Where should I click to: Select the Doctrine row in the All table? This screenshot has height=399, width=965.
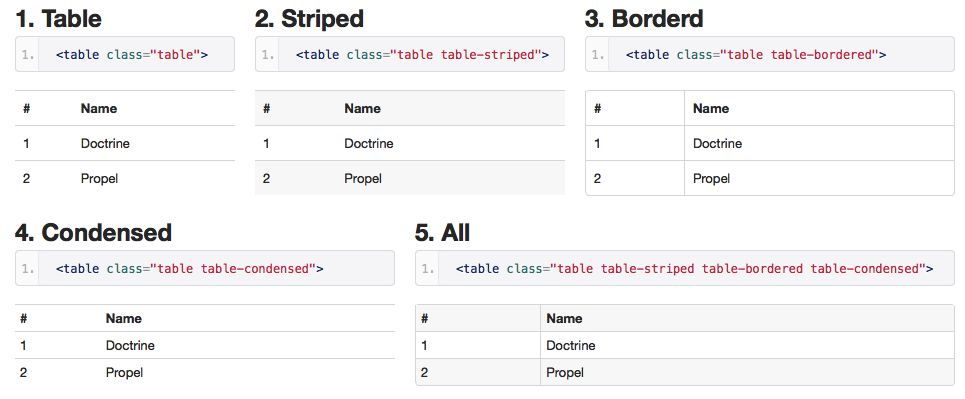point(685,345)
